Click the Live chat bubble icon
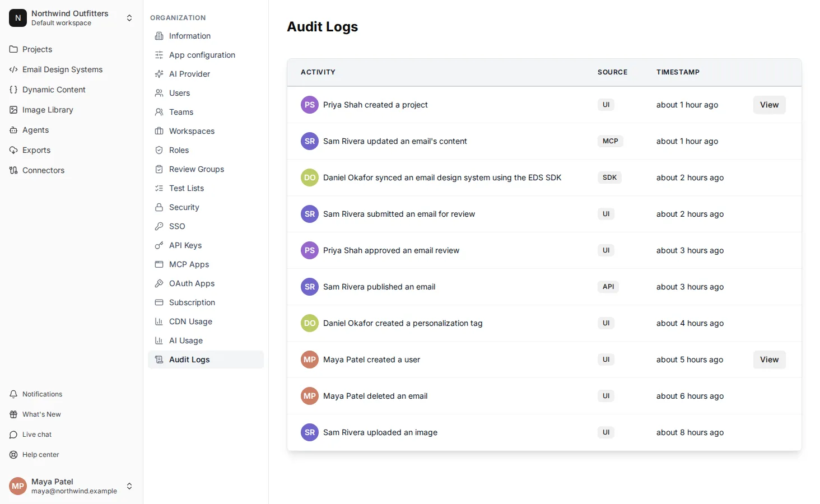The height and width of the screenshot is (504, 820). (x=13, y=435)
